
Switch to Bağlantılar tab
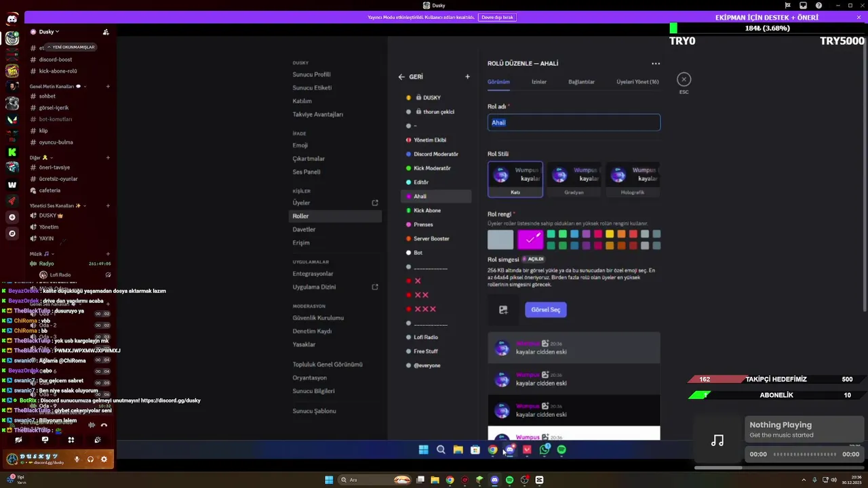581,82
